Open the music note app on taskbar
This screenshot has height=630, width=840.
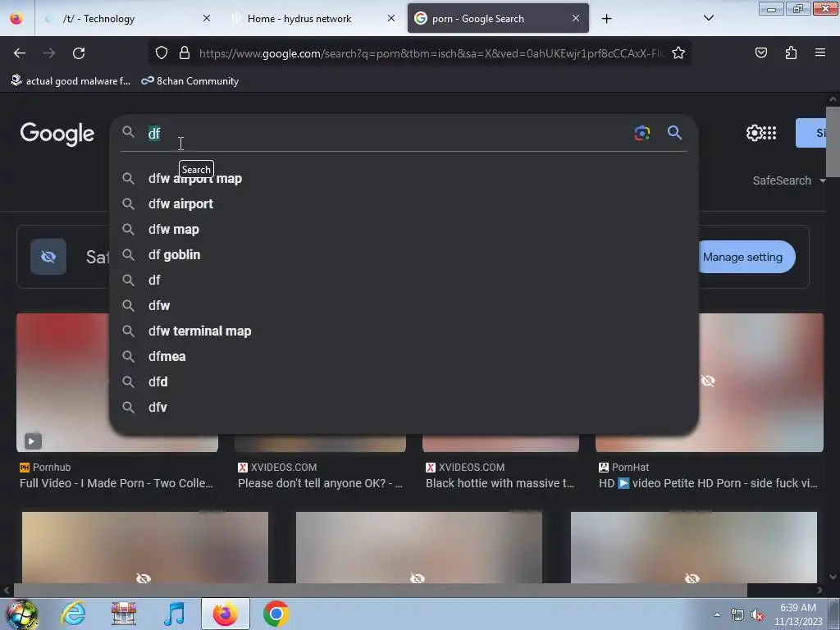pyautogui.click(x=175, y=614)
